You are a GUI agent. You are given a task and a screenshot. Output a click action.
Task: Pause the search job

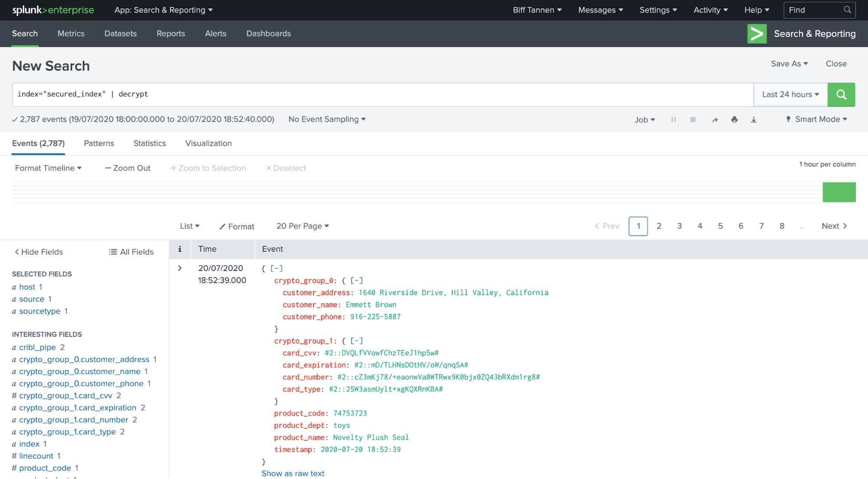coord(673,120)
